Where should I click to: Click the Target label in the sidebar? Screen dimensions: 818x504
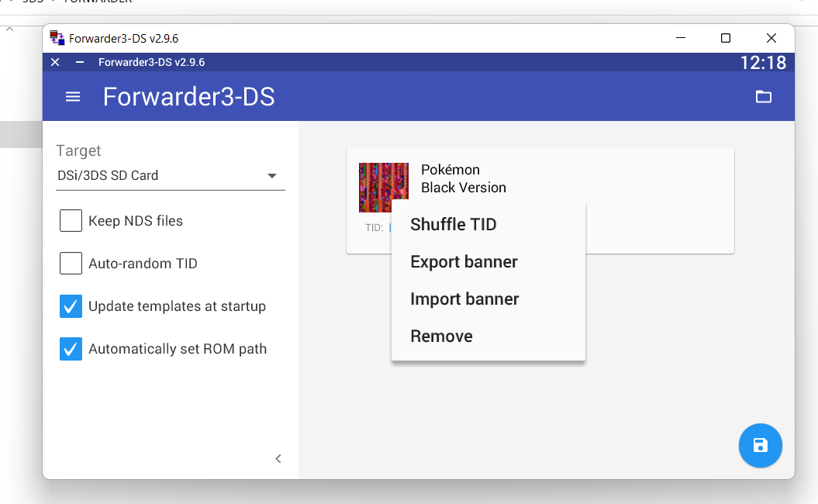pos(78,150)
